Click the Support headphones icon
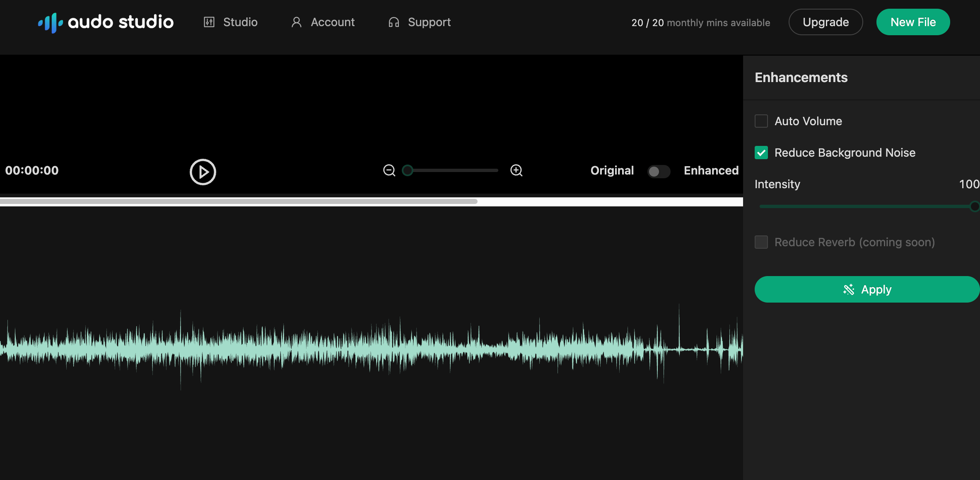 pyautogui.click(x=393, y=22)
